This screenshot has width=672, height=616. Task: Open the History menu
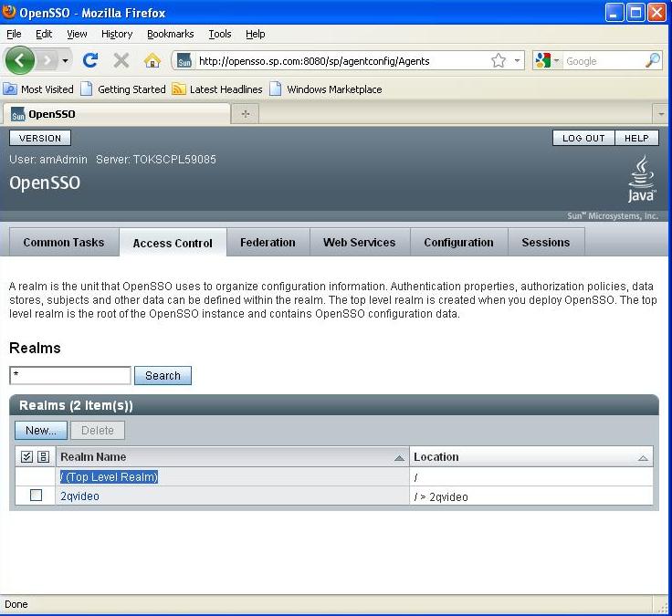coord(117,34)
